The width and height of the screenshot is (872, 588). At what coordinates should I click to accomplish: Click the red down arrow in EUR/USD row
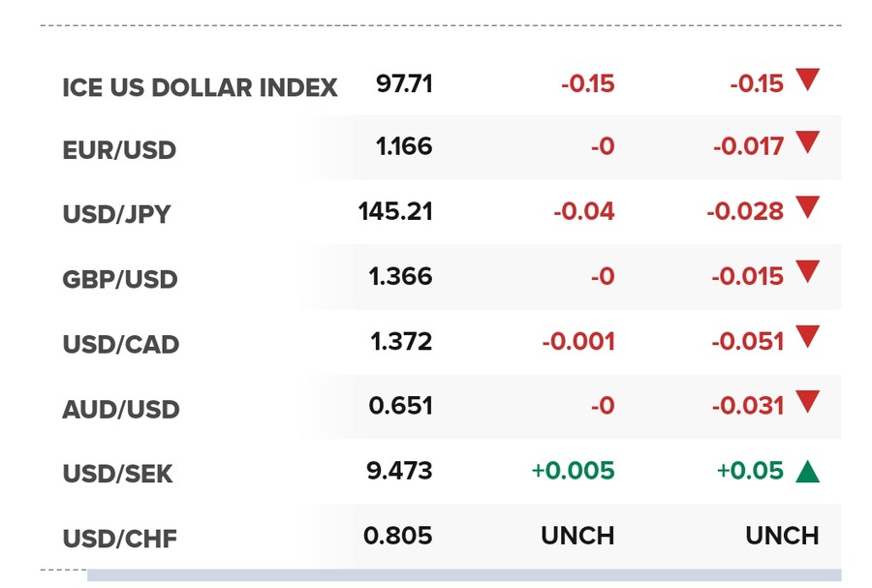pos(807,142)
